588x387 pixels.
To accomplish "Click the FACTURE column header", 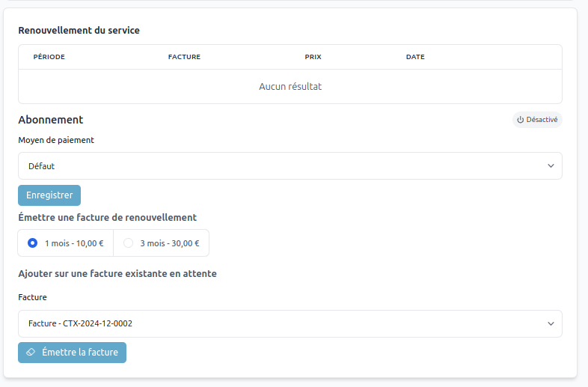I will 184,57.
